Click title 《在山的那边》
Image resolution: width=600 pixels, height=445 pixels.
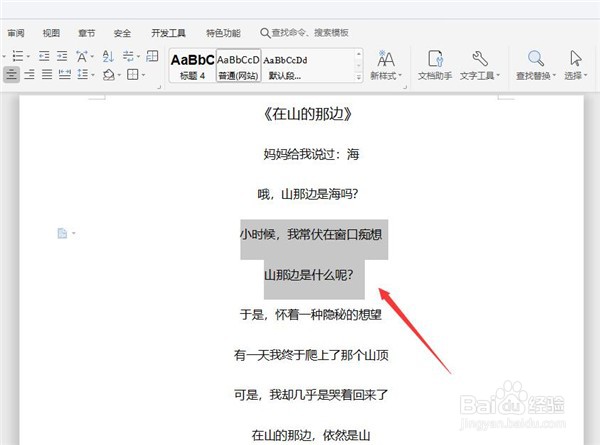pyautogui.click(x=308, y=114)
